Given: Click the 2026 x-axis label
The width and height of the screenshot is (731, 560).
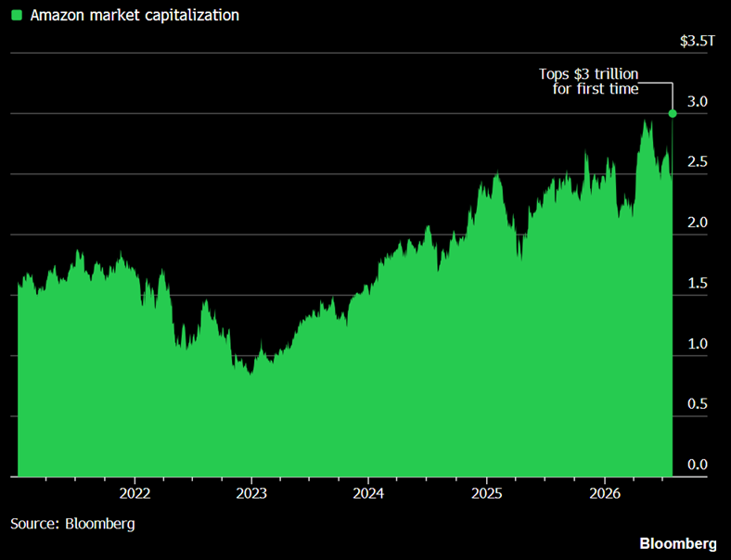Looking at the screenshot, I should click(605, 493).
